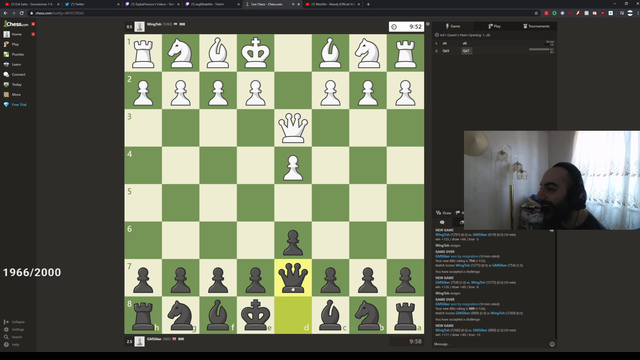Screen dimensions: 640x360
Task: Click the red notification badge beside Chess.com logo
Action: click(x=33, y=24)
